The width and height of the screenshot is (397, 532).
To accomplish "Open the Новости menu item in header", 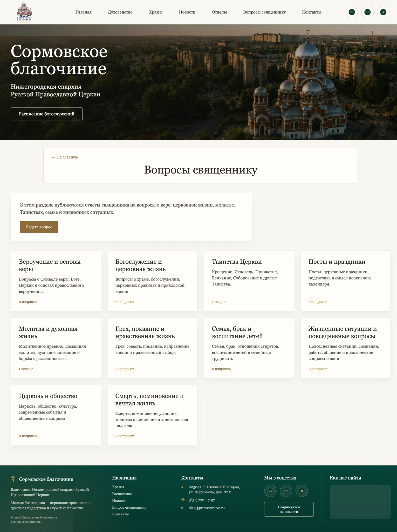I will (x=187, y=12).
